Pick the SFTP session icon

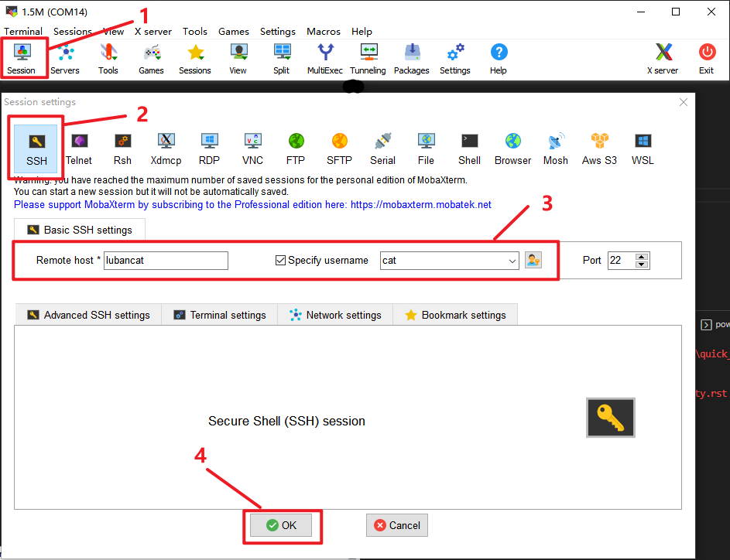coord(339,148)
